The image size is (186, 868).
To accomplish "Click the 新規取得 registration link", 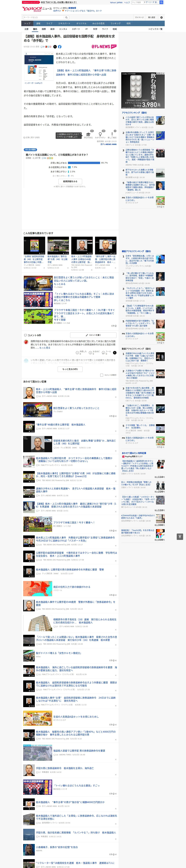I will point(72,8).
